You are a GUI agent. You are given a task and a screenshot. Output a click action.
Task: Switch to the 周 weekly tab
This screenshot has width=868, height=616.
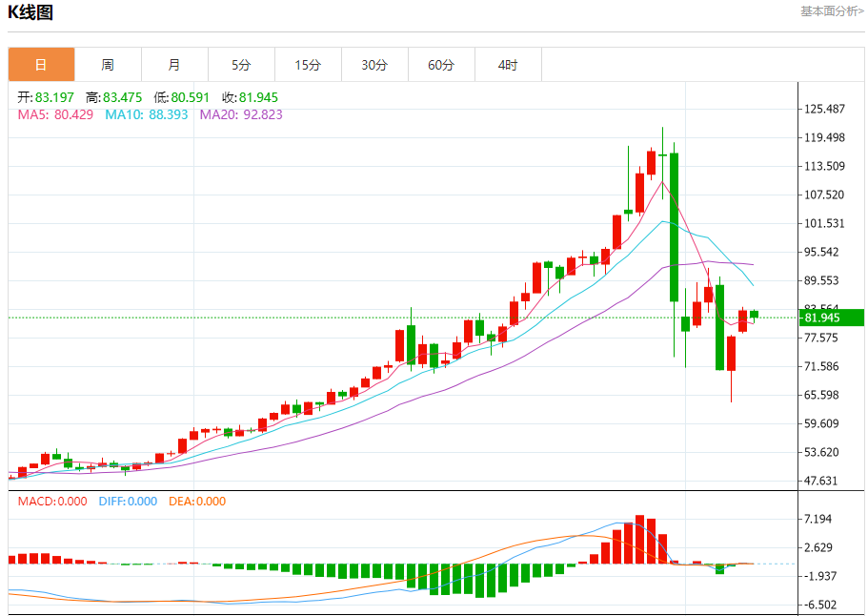pyautogui.click(x=108, y=65)
